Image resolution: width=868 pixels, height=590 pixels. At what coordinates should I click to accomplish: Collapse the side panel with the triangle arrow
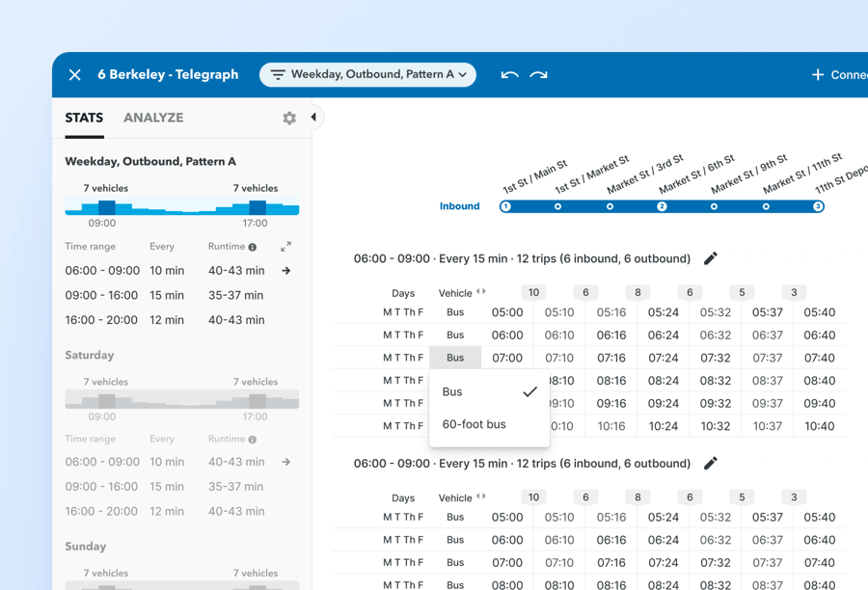[x=313, y=117]
